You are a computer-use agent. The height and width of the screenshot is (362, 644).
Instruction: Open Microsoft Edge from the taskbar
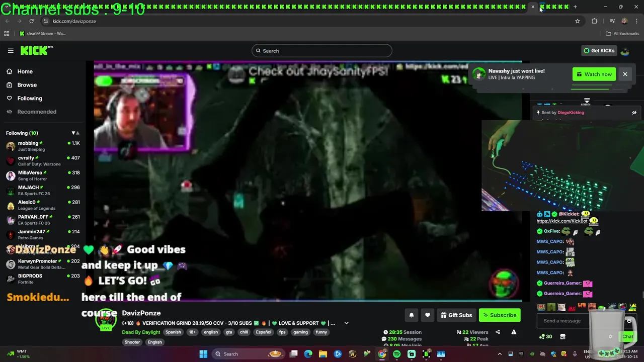click(308, 354)
